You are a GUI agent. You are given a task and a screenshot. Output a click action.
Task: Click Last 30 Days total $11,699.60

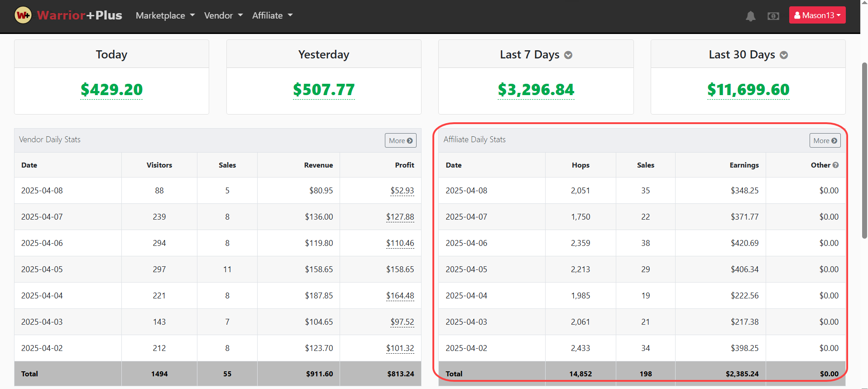tap(748, 90)
